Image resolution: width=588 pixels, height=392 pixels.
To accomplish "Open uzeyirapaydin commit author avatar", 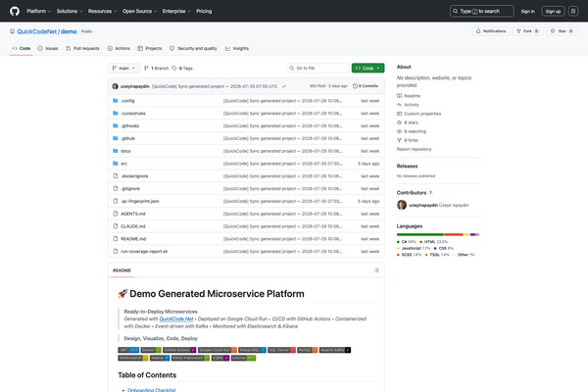I will tap(115, 86).
